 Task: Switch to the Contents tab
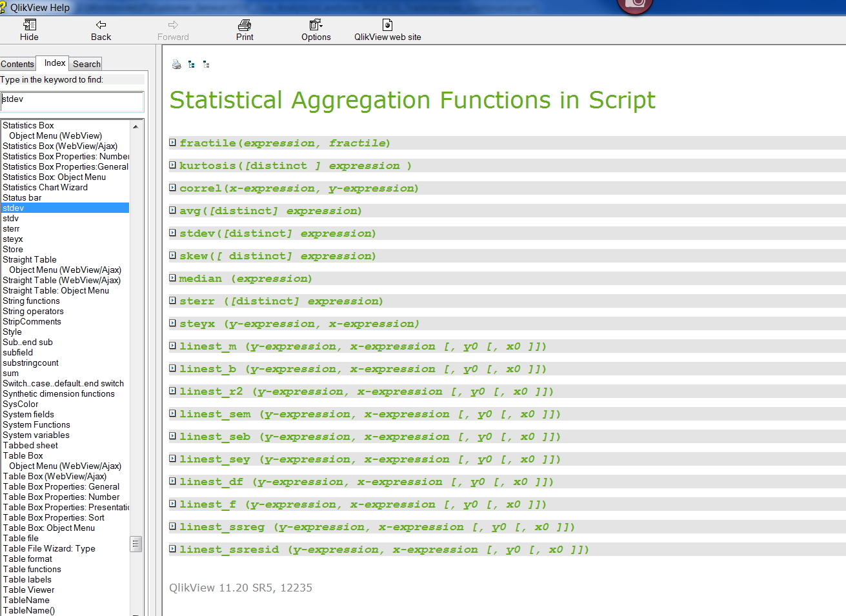pos(17,64)
